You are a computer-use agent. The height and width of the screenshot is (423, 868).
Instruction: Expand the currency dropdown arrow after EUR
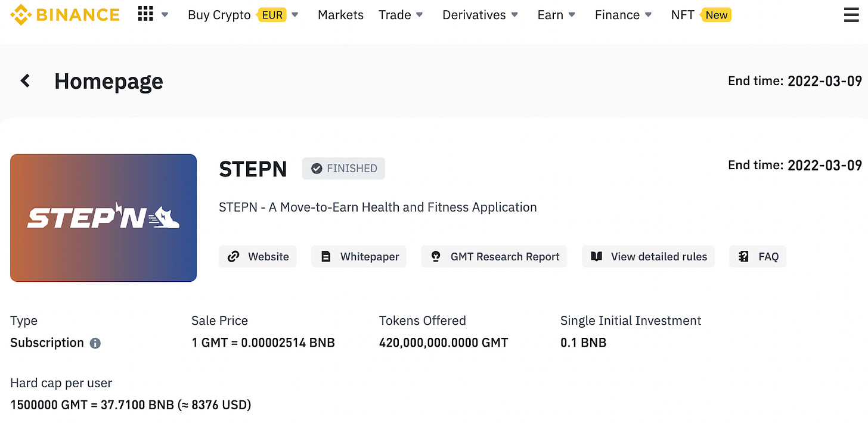[x=294, y=15]
